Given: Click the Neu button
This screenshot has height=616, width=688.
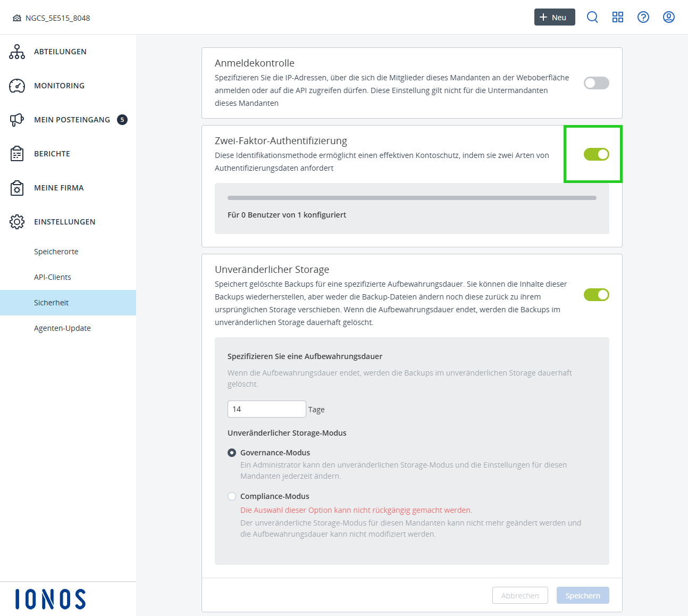Looking at the screenshot, I should pos(555,17).
